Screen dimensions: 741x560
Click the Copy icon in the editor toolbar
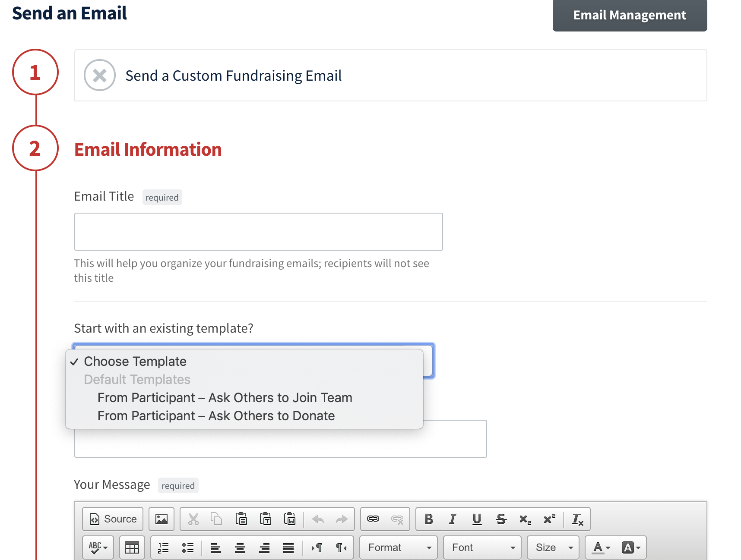217,519
